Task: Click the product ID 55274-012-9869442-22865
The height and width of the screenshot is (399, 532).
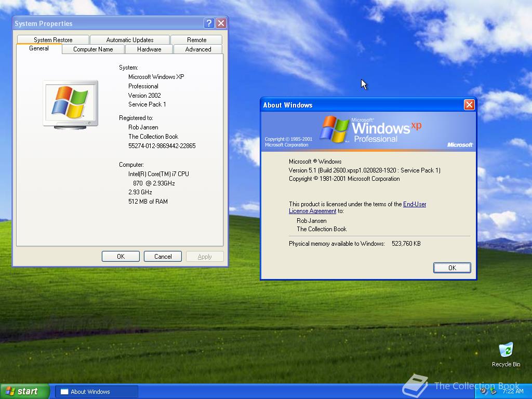Action: (x=162, y=146)
